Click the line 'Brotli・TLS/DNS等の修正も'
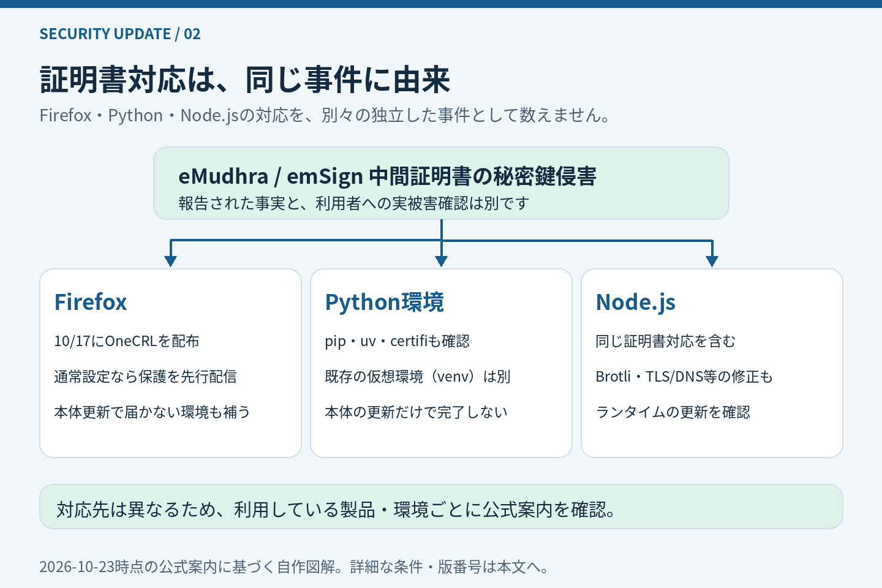Screen dimensions: 882x588 (x=684, y=377)
